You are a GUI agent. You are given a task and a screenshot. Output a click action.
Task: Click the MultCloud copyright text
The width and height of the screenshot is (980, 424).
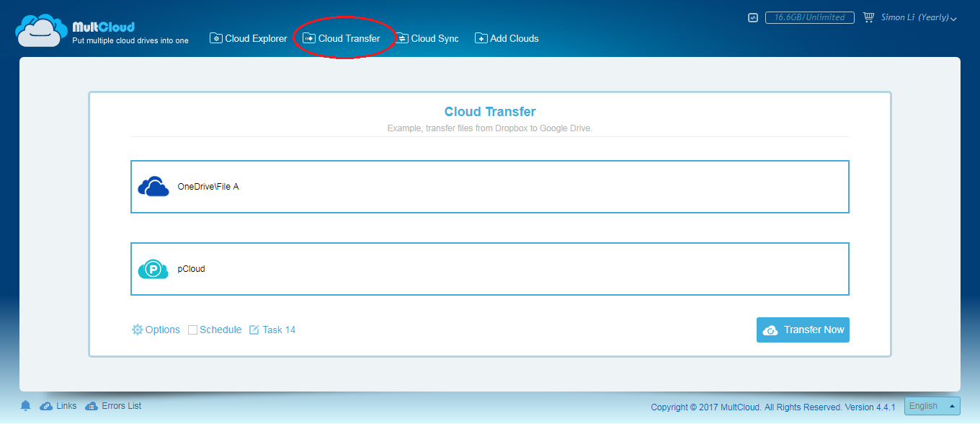click(773, 407)
